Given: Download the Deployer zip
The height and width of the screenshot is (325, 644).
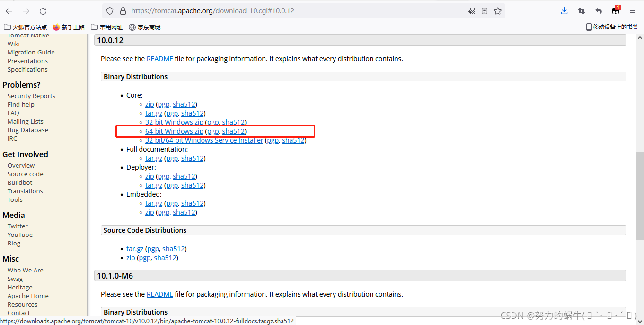Looking at the screenshot, I should [150, 176].
